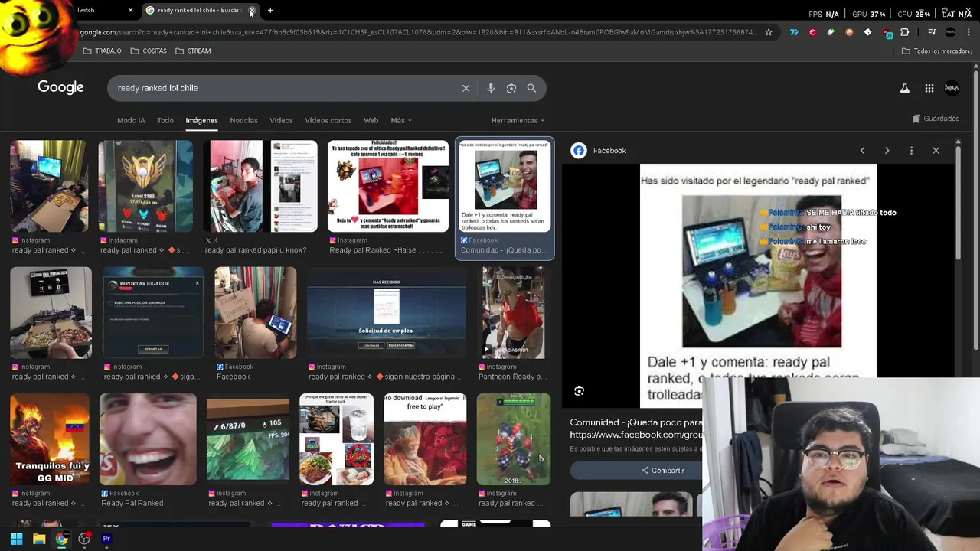Open the Google Search Labs flask icon
The width and height of the screenshot is (980, 551).
click(905, 88)
